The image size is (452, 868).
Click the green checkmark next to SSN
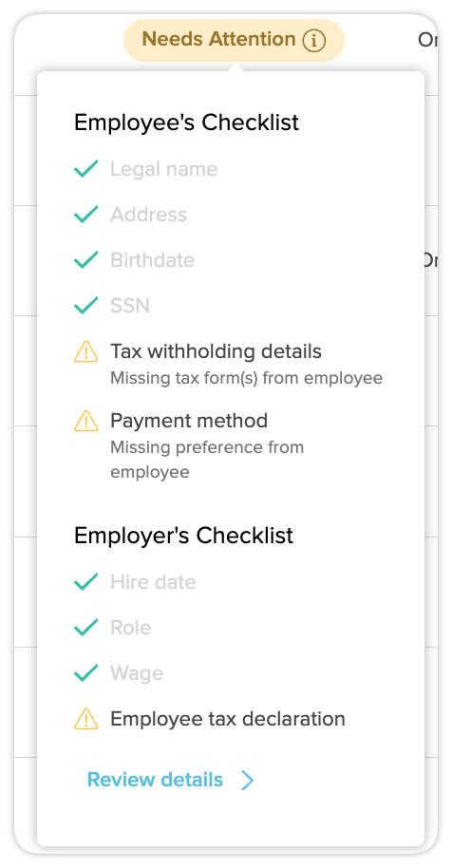coord(85,306)
